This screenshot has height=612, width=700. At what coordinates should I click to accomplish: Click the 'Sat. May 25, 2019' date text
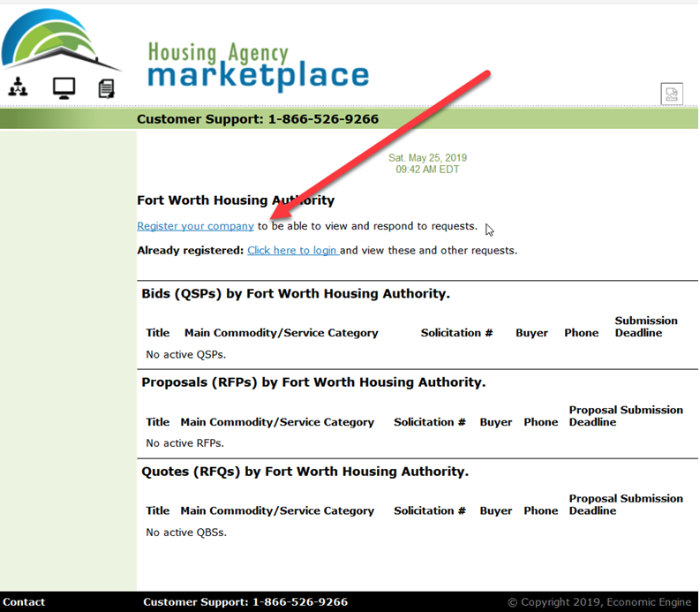pos(427,158)
